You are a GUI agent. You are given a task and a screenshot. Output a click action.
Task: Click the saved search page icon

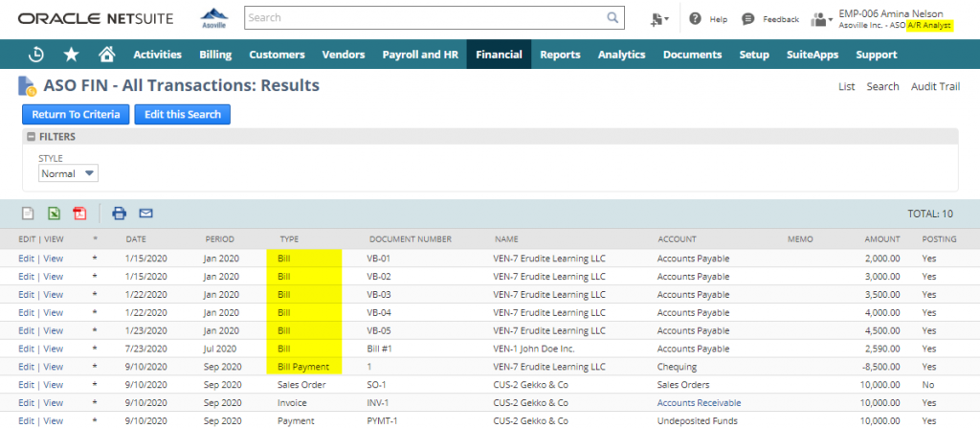coord(27,85)
